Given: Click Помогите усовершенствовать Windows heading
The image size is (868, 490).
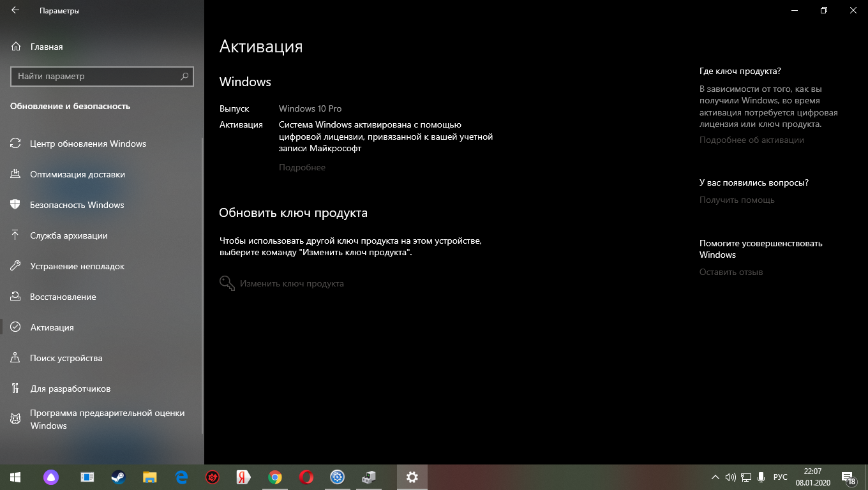Looking at the screenshot, I should [x=761, y=249].
